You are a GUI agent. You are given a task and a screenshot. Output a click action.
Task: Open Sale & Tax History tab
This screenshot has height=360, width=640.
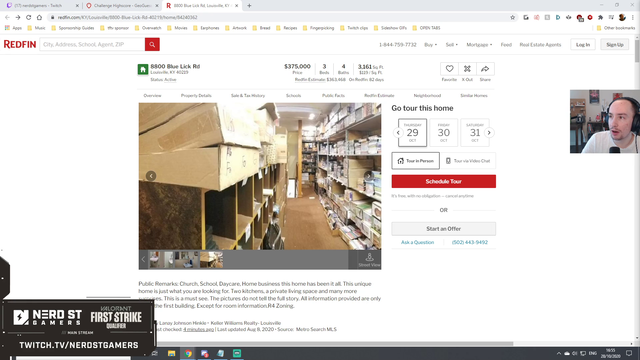248,96
